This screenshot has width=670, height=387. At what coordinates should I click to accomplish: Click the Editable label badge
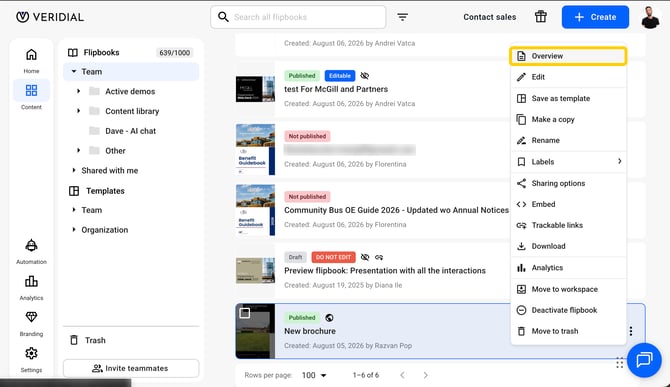point(340,76)
